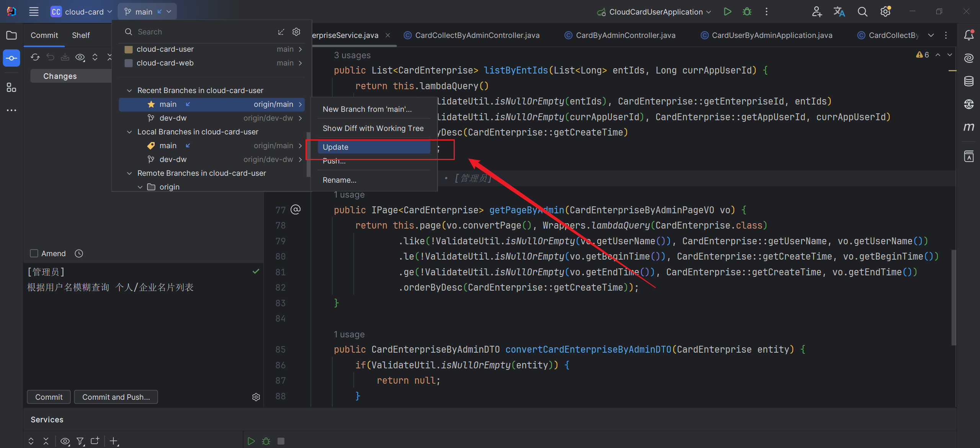Image resolution: width=980 pixels, height=448 pixels.
Task: Run CloudCardUserApplication with play icon
Action: (727, 11)
